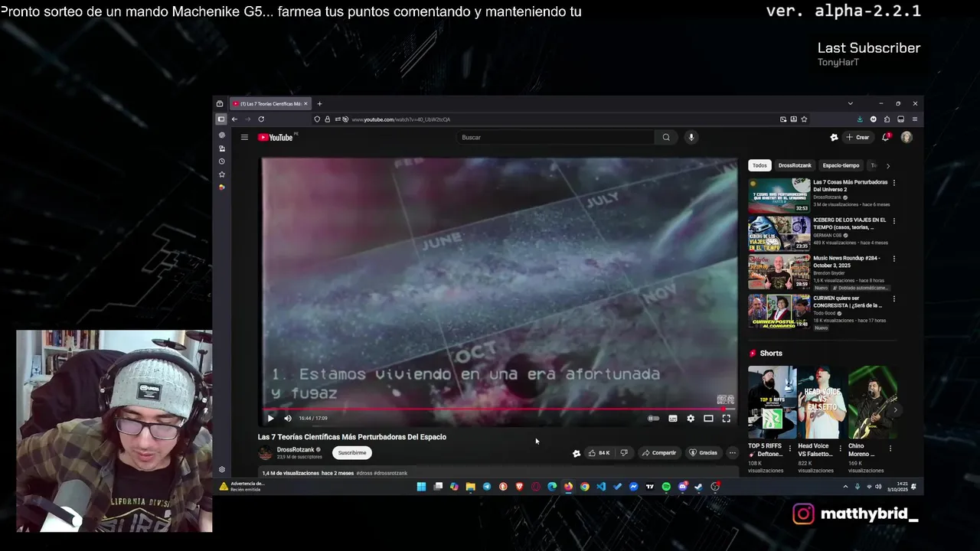Viewport: 980px width, 551px height.
Task: Open the YouTube hamburger guide menu
Action: pyautogui.click(x=244, y=138)
